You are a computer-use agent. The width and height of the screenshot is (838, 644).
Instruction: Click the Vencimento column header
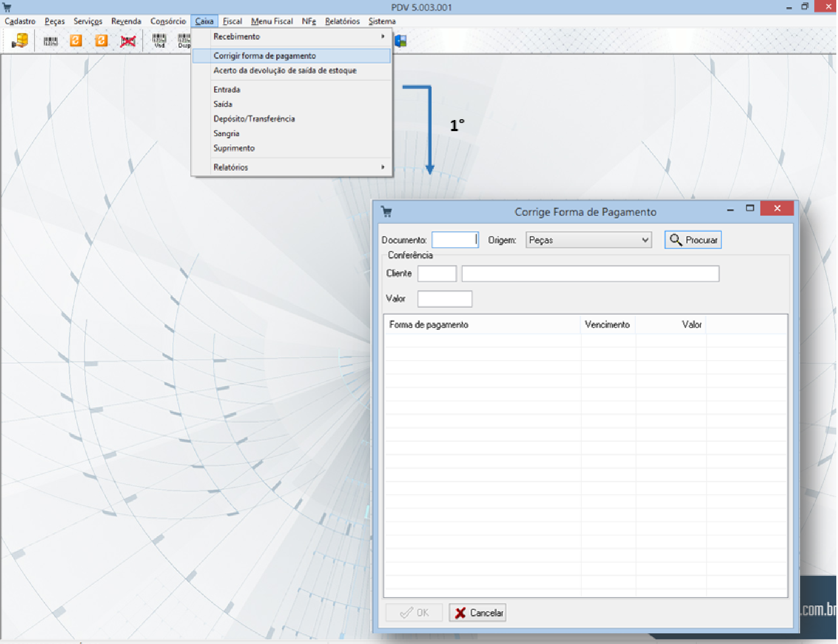tap(607, 325)
